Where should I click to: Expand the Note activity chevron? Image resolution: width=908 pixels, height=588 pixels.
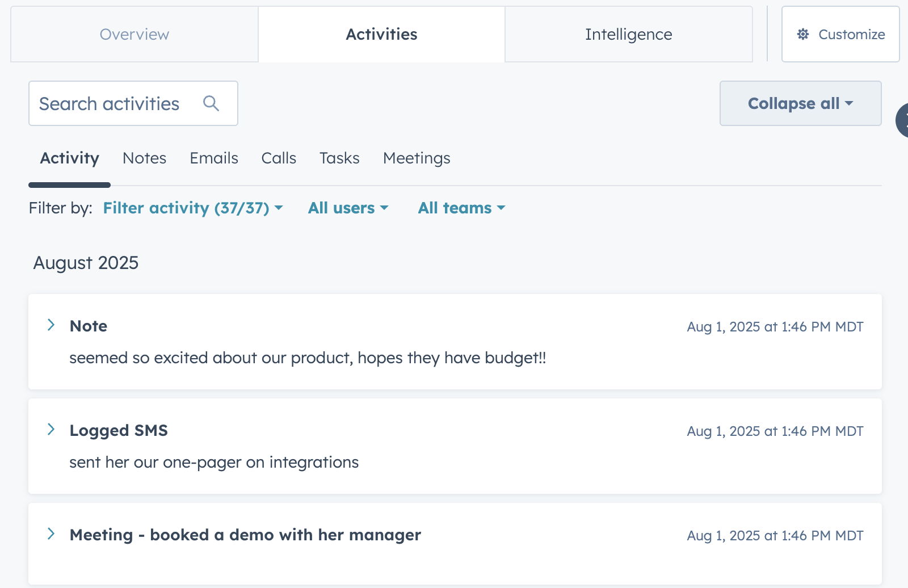[51, 325]
